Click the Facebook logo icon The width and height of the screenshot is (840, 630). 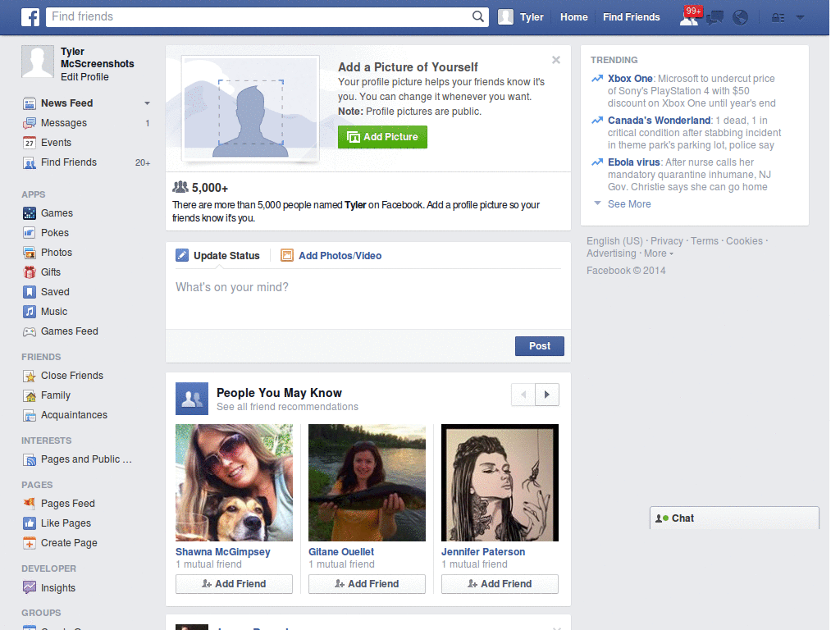point(30,17)
